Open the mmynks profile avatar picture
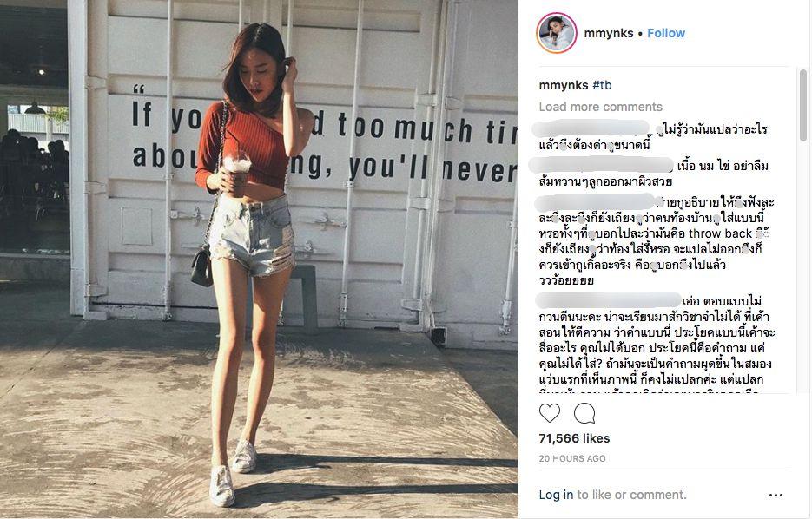This screenshot has width=812, height=519. coord(557,33)
